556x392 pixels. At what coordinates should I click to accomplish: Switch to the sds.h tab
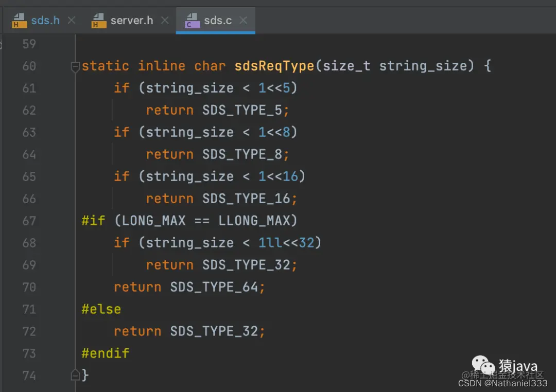(x=44, y=20)
